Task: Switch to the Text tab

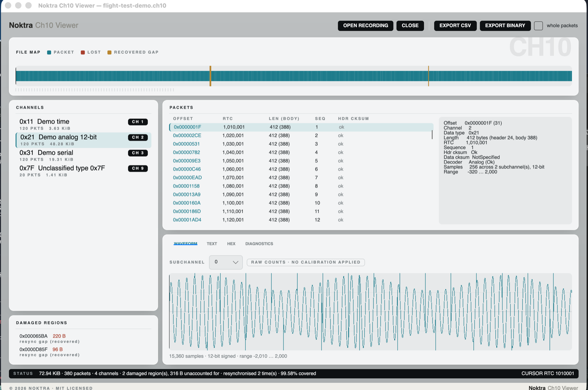Action: click(x=212, y=244)
